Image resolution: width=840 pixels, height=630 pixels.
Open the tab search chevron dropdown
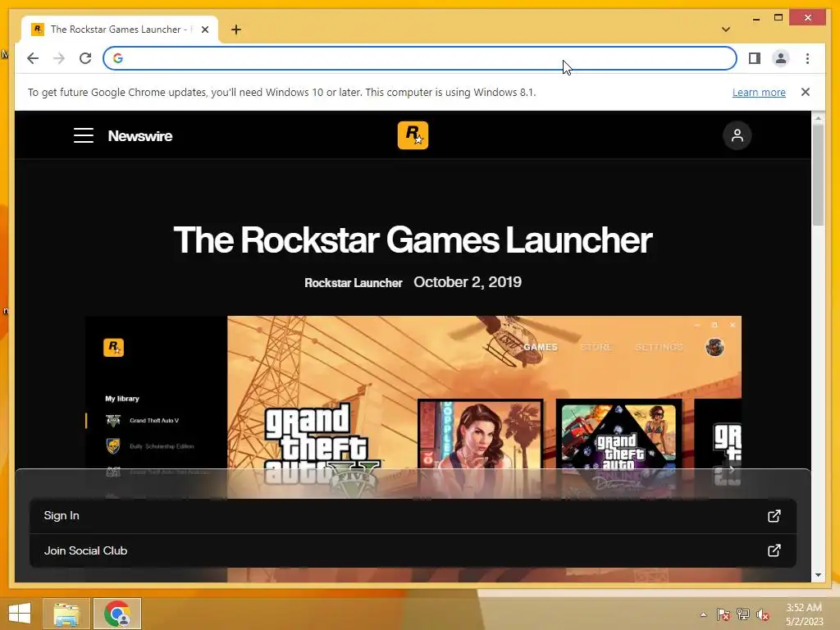[726, 30]
